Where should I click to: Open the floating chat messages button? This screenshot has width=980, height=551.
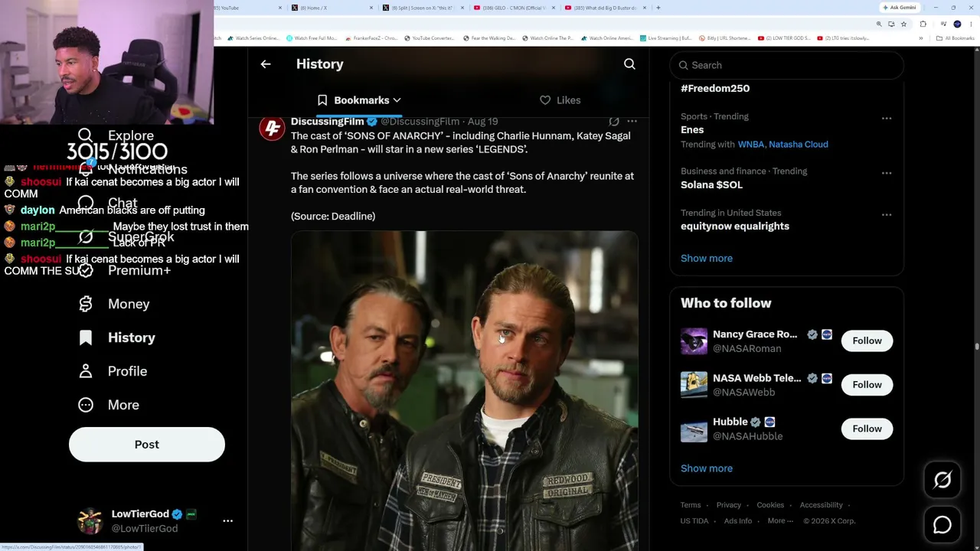tap(942, 525)
